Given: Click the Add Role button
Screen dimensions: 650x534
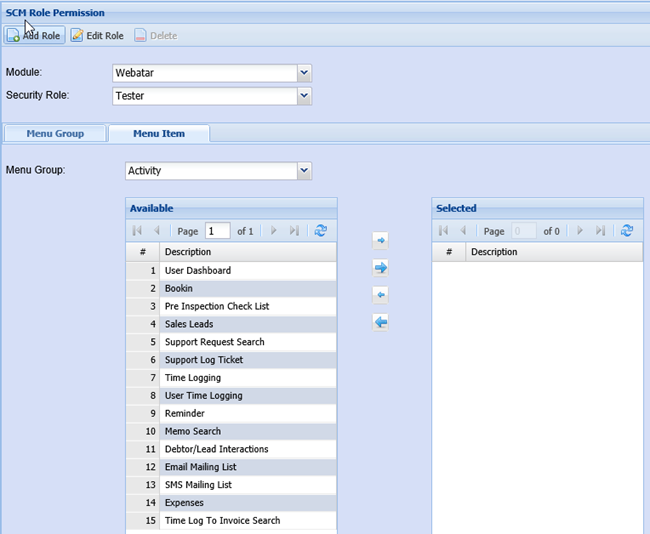Looking at the screenshot, I should click(x=34, y=35).
